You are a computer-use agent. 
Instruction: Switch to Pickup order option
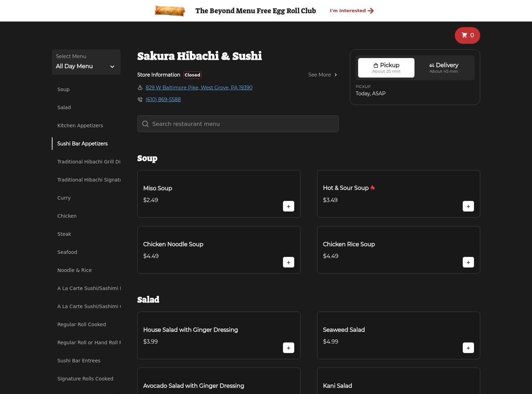(x=386, y=68)
